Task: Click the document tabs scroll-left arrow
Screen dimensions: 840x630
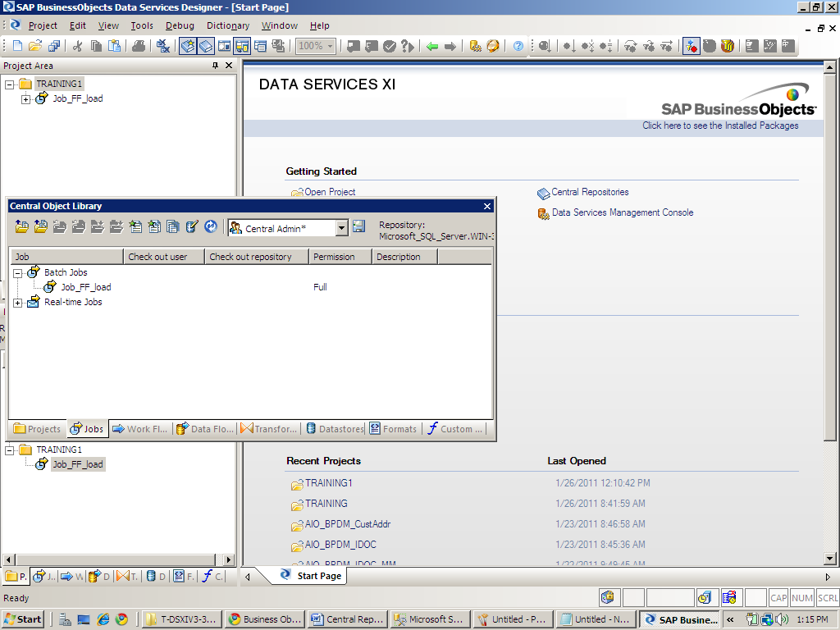Action: 248,577
